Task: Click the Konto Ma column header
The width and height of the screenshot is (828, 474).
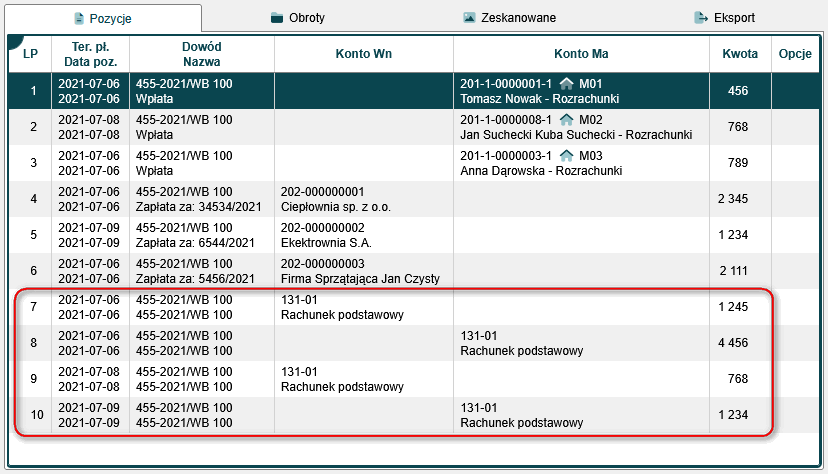Action: 581,54
